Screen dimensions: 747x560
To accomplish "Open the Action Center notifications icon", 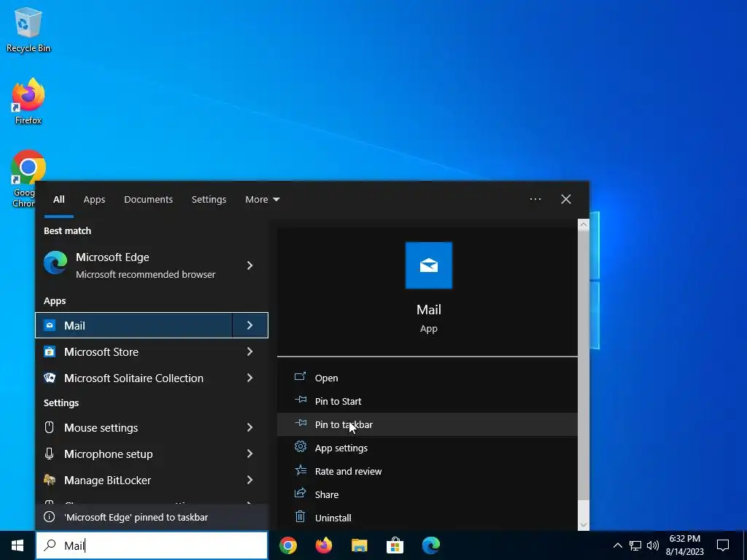I will point(723,545).
